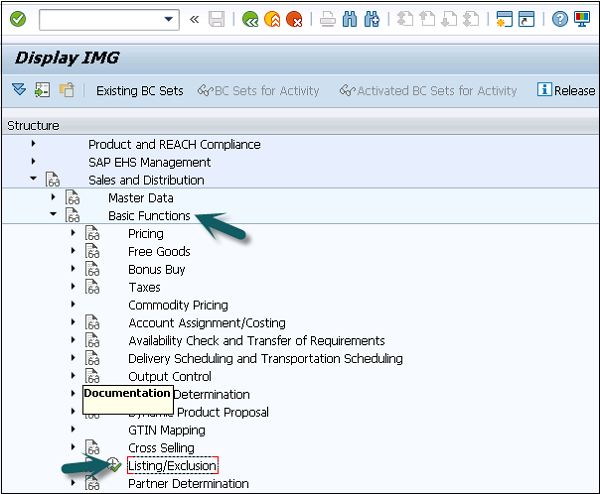Open Find using the binoculars icon

click(x=350, y=19)
